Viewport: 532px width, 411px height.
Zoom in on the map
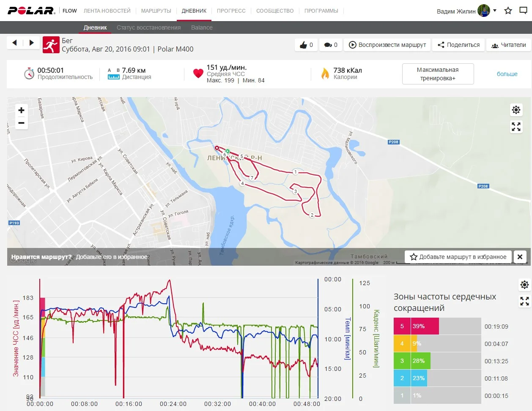click(21, 110)
